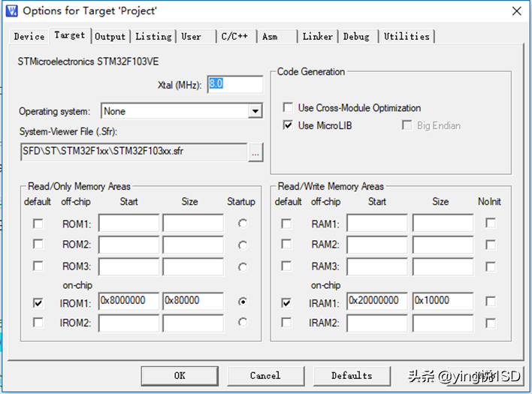Click the Cancel button
Screen dimensions: 532x394
(x=266, y=376)
